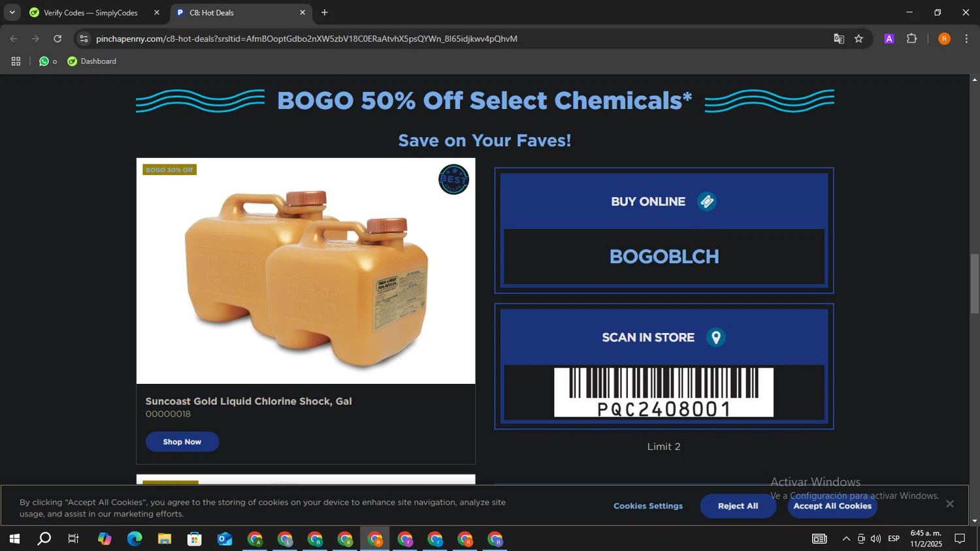
Task: Click the PQC2408001 barcode image
Action: pos(664,392)
